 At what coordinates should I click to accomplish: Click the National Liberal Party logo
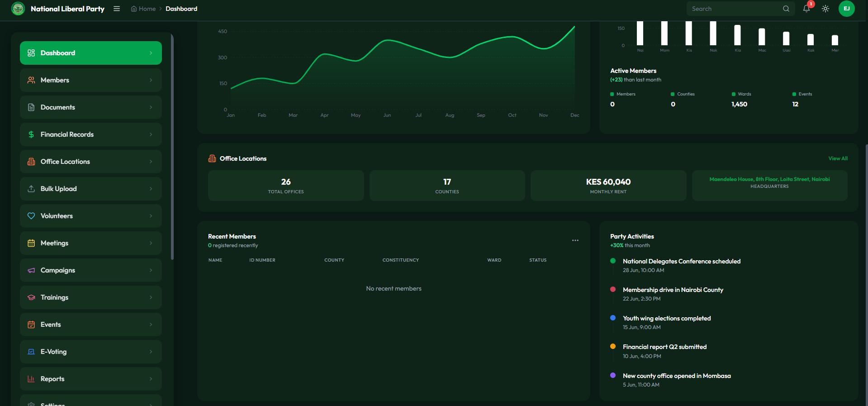[18, 9]
